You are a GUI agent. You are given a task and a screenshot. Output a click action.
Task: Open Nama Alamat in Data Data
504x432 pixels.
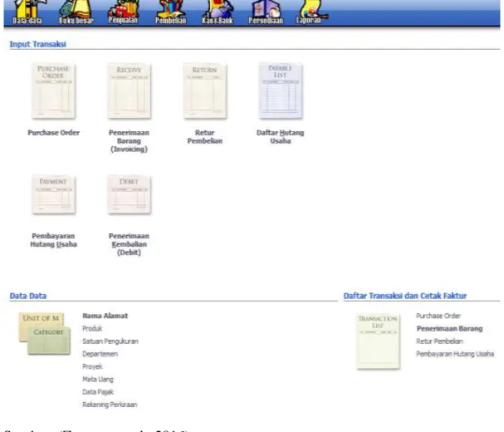pyautogui.click(x=105, y=316)
